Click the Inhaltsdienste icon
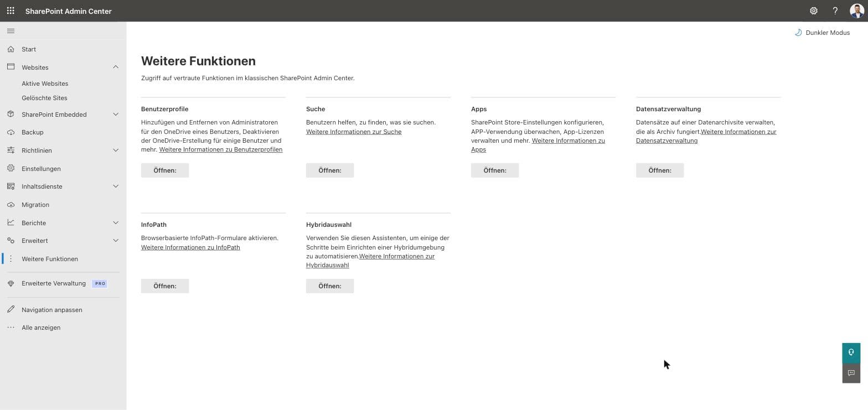This screenshot has height=410, width=868. 11,186
